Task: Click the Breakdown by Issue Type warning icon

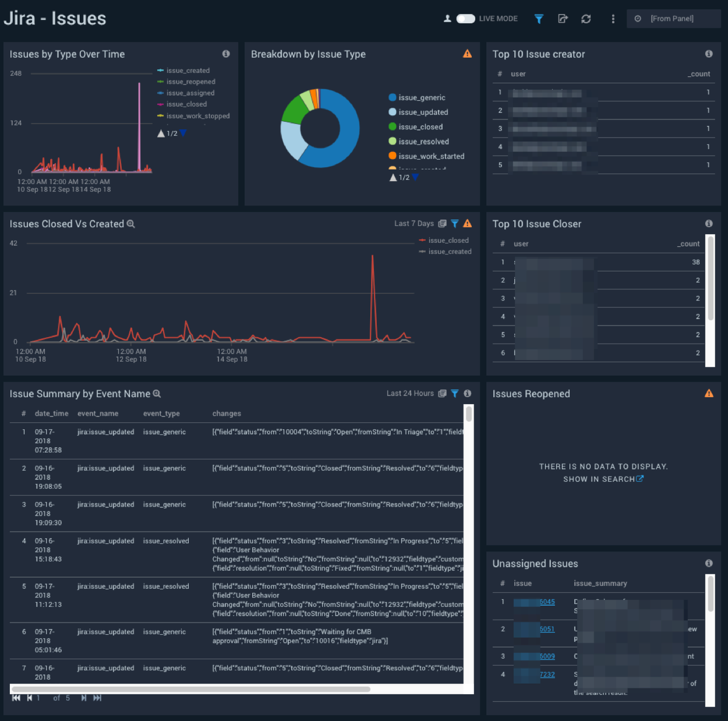Action: click(467, 54)
